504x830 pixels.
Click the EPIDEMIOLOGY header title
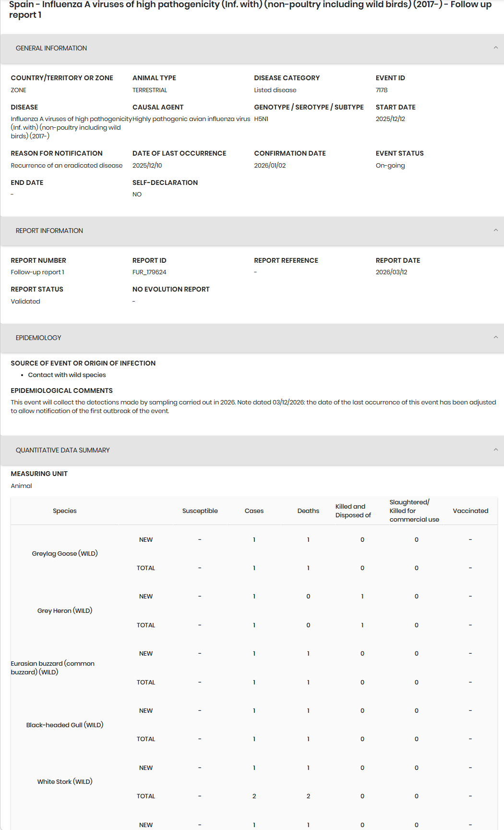coord(38,338)
